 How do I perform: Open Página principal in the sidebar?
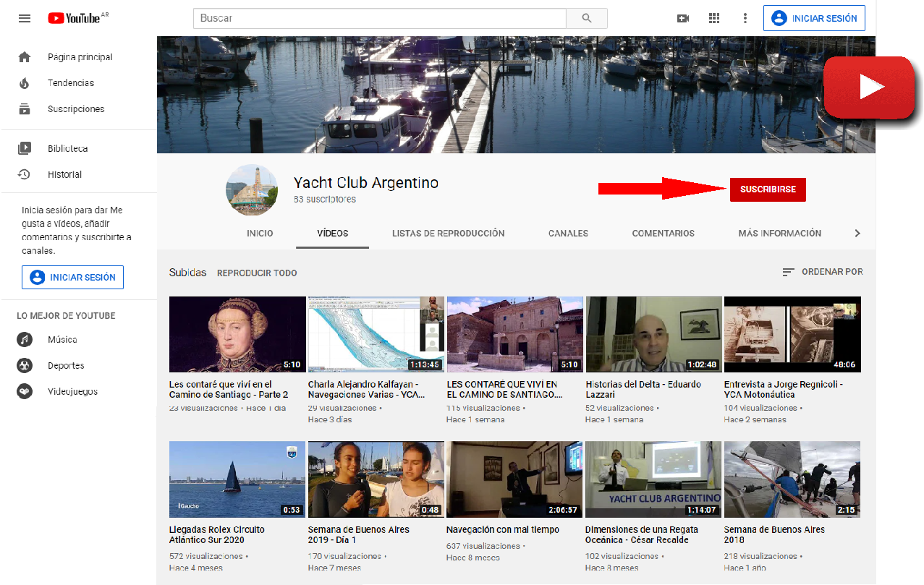[78, 57]
